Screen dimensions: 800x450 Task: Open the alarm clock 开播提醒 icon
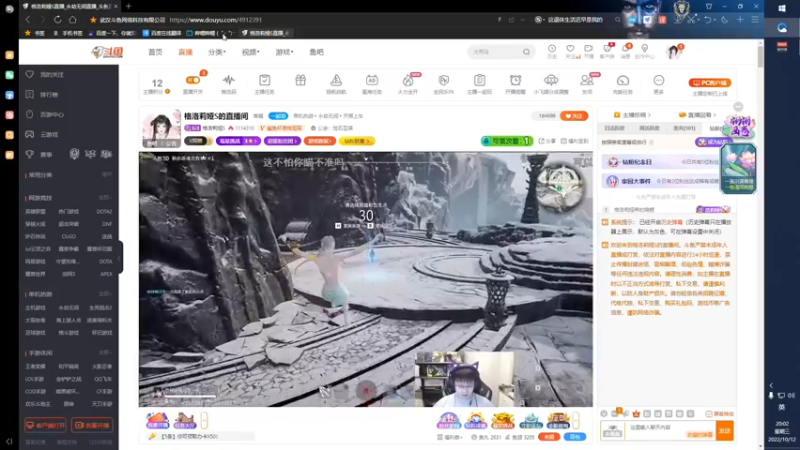coord(515,80)
